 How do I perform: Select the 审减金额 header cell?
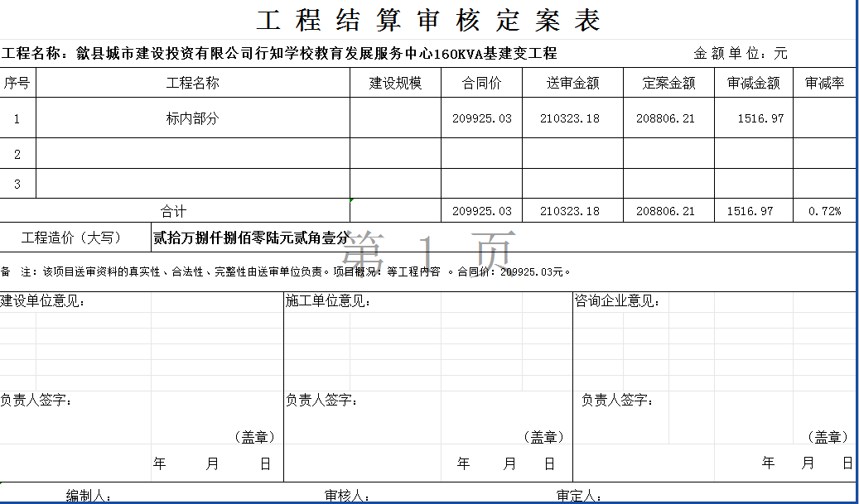(x=753, y=83)
